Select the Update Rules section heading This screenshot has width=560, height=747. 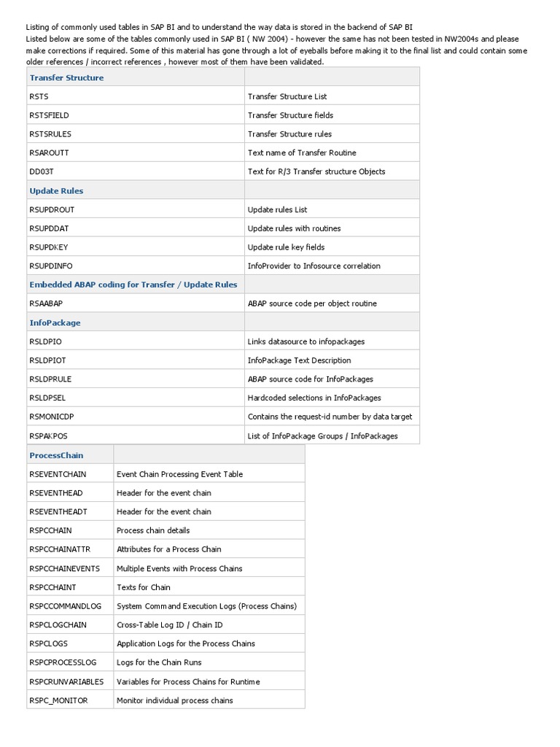[56, 190]
